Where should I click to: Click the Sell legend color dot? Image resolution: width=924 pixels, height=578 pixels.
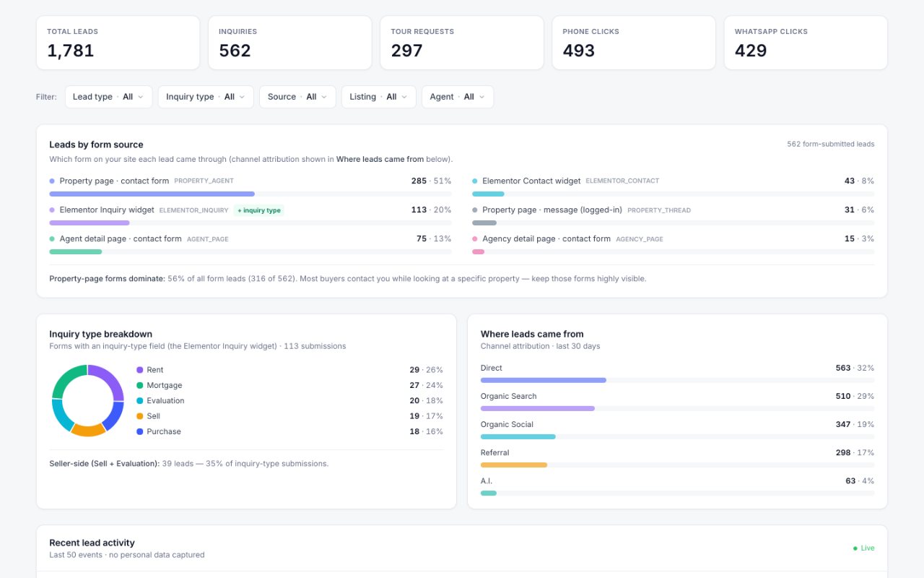[139, 416]
